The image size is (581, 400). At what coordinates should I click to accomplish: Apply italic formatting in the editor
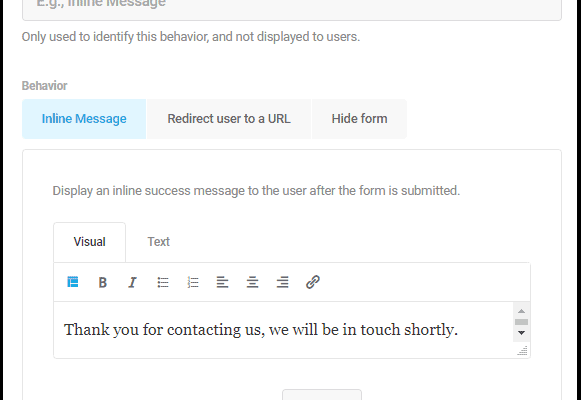pyautogui.click(x=132, y=282)
